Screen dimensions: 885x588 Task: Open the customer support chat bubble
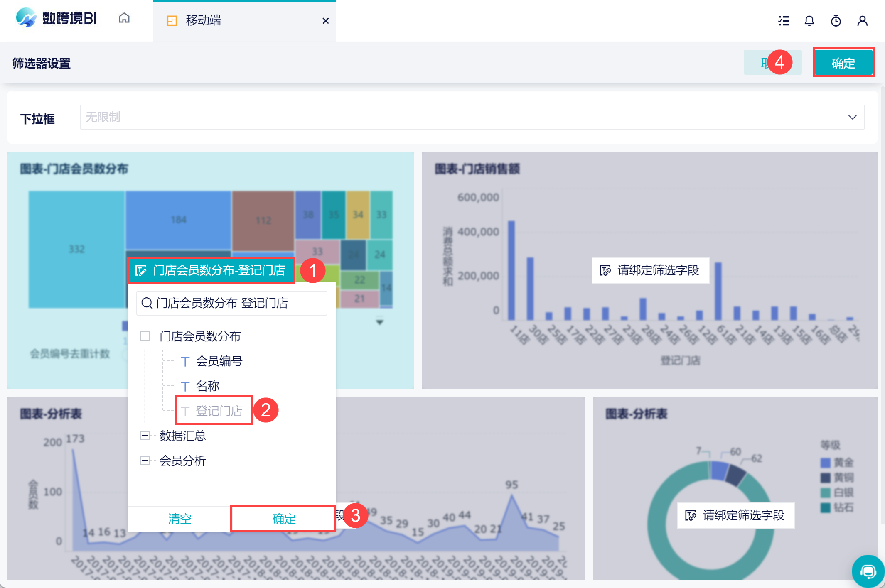(868, 572)
